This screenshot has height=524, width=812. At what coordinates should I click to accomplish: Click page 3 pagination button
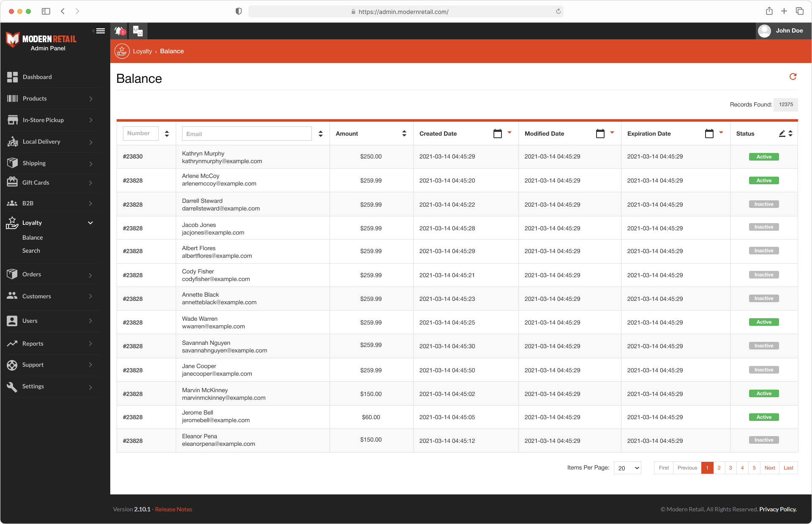[x=730, y=468]
